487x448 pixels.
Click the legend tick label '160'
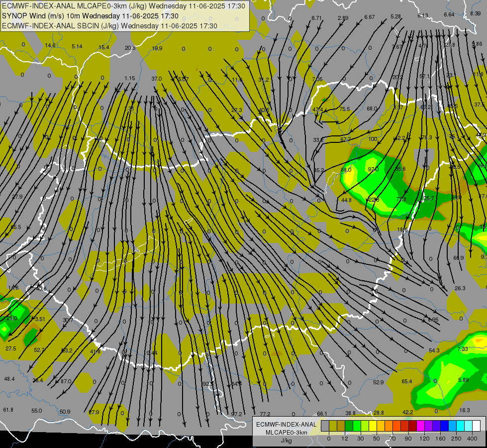pyautogui.click(x=440, y=439)
